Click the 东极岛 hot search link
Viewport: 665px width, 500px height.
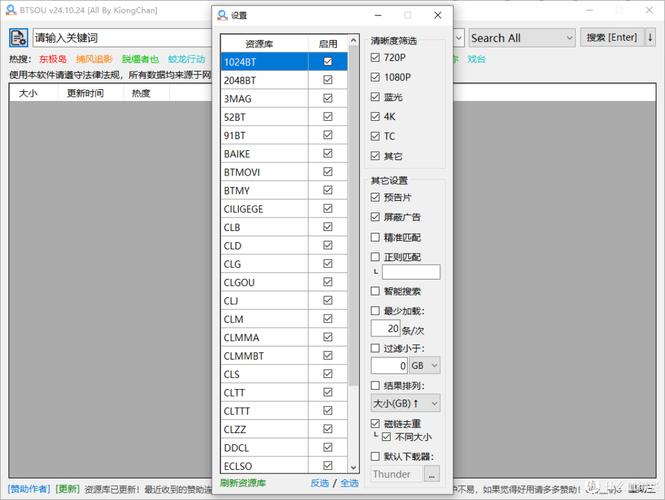pyautogui.click(x=53, y=59)
